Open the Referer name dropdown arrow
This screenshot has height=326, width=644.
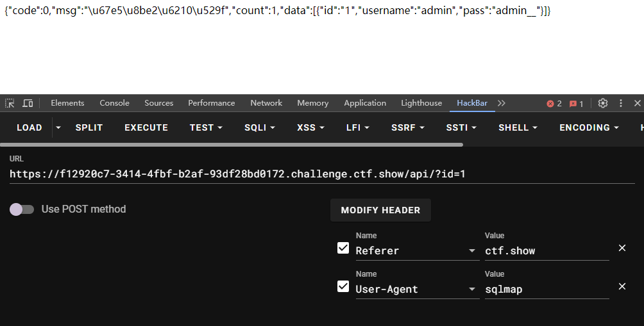pos(472,251)
